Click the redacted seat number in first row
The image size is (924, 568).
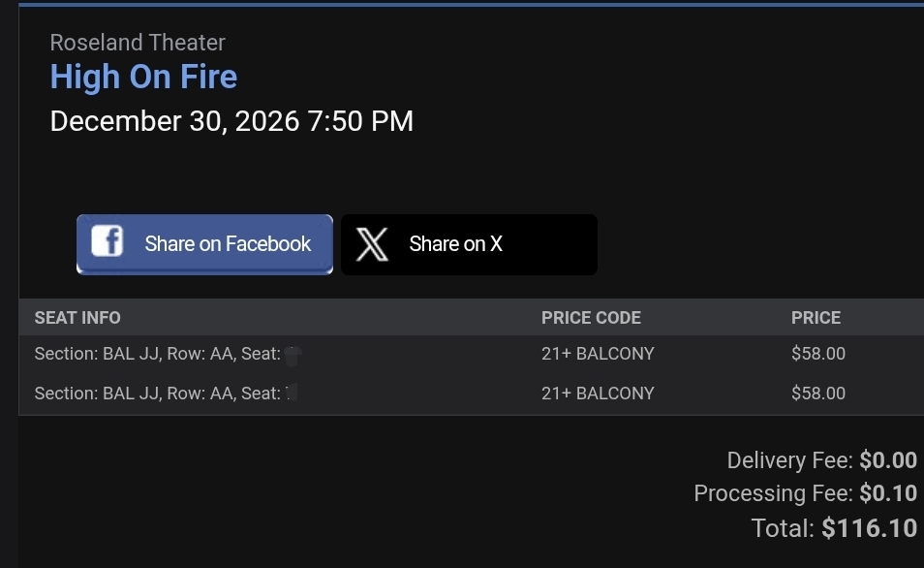[x=293, y=356]
